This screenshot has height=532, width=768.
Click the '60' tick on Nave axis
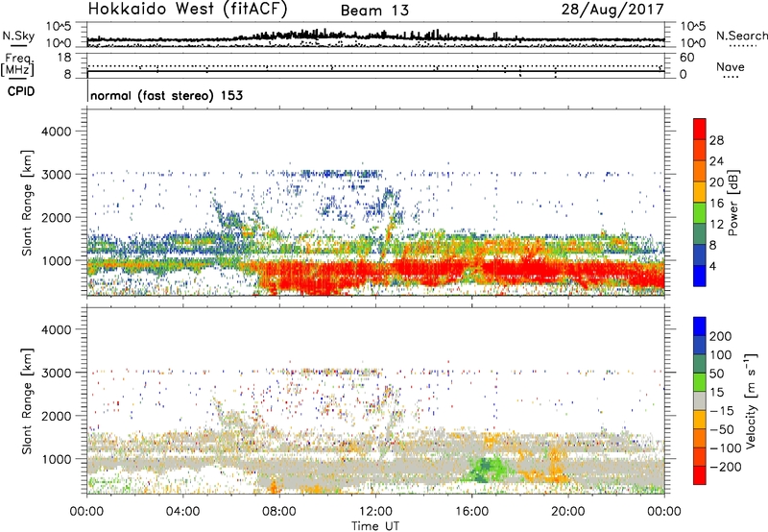(686, 58)
